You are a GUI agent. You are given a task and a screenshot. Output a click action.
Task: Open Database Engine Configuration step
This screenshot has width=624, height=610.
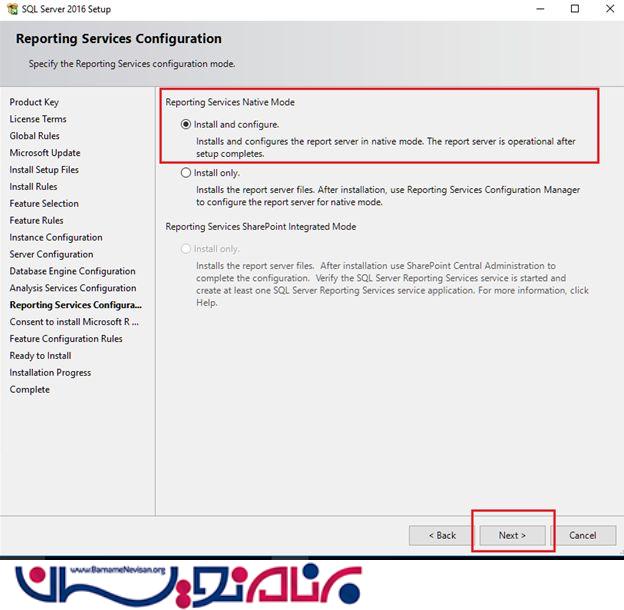72,271
